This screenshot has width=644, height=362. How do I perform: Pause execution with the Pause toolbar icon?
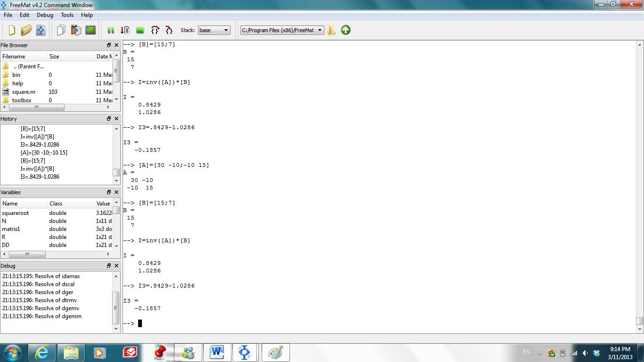click(111, 30)
